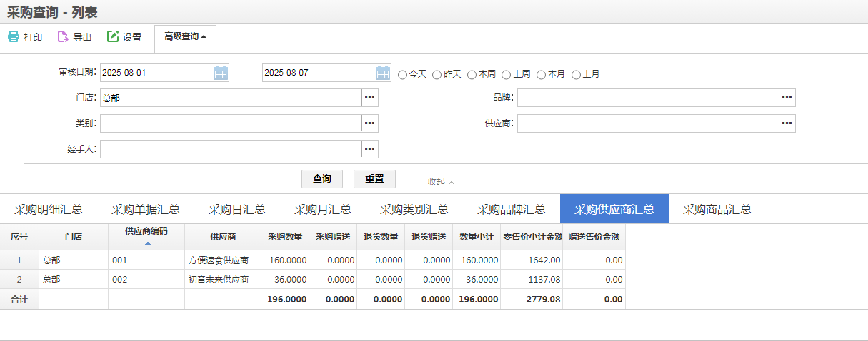Click the empty 供应商 input field

(648, 123)
